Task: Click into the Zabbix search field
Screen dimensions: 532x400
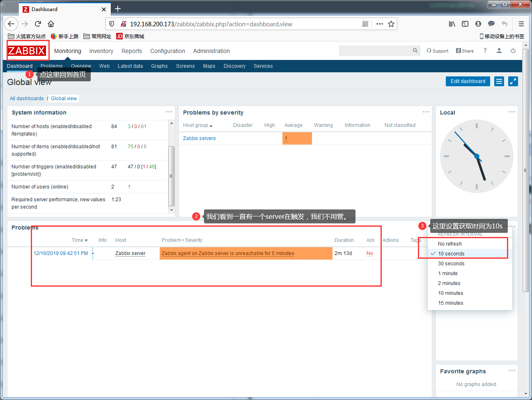Action: click(x=375, y=51)
